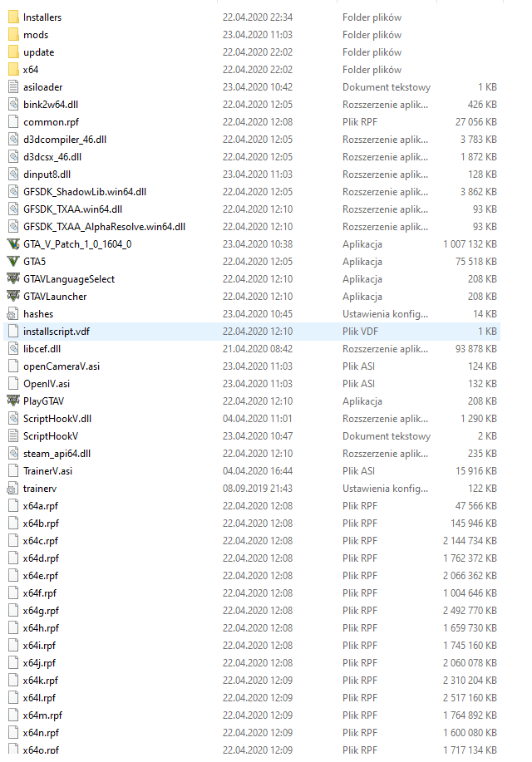Click the size value 2 517 160 KB
Viewport: 532px width, 762px height.
(470, 698)
